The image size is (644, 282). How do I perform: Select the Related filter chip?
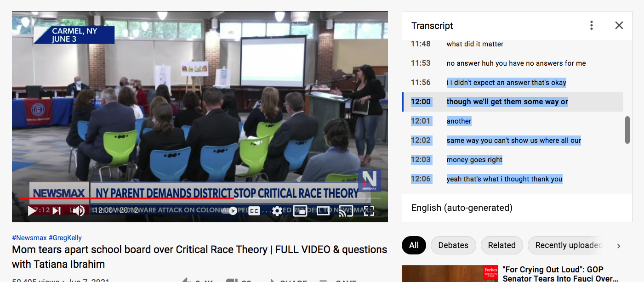[x=502, y=245]
